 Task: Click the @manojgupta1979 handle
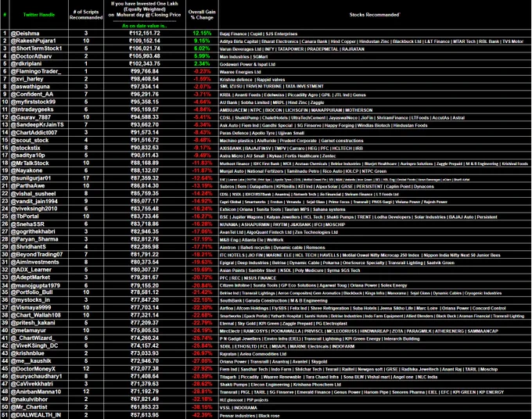point(35,285)
